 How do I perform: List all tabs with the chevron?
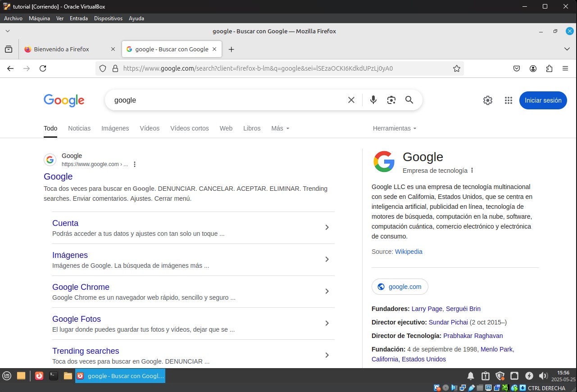pyautogui.click(x=567, y=49)
